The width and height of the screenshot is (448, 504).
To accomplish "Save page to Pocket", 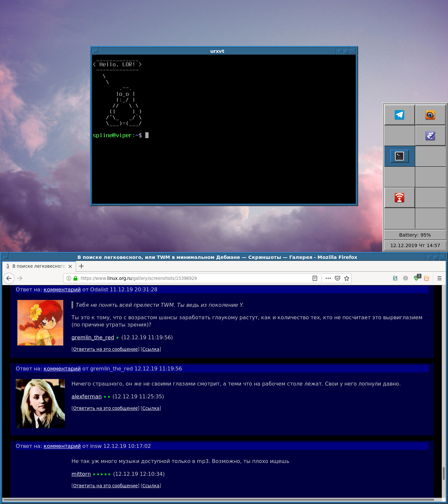I will pos(337,278).
